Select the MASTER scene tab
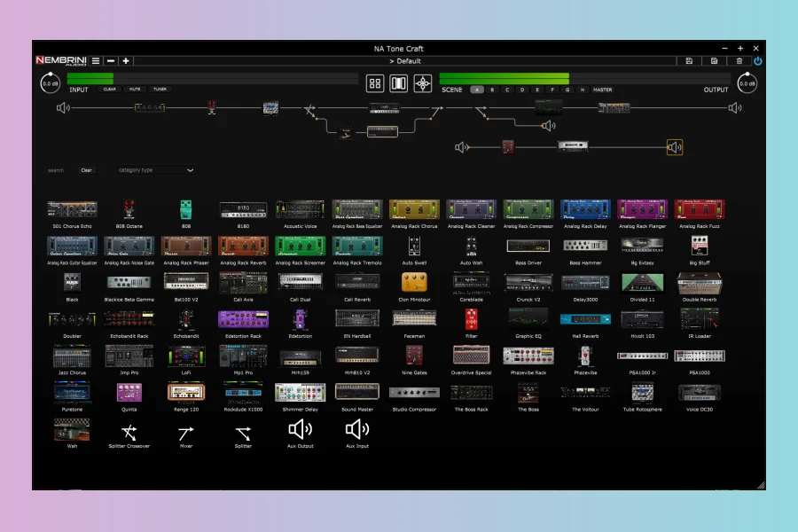798x532 pixels. click(x=602, y=90)
